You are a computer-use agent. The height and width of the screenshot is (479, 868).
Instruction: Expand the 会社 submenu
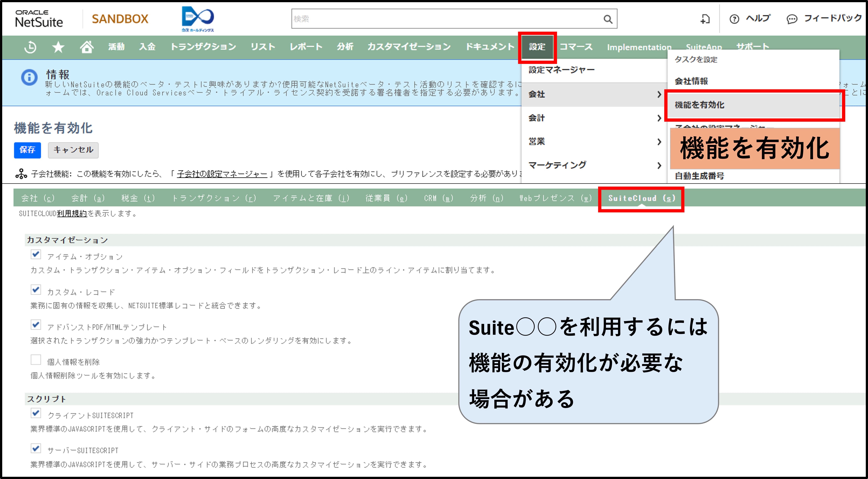pos(594,94)
